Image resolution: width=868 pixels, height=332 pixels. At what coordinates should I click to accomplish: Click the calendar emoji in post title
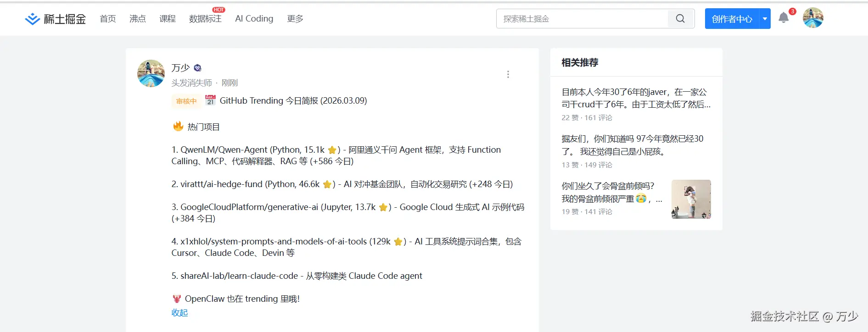210,100
